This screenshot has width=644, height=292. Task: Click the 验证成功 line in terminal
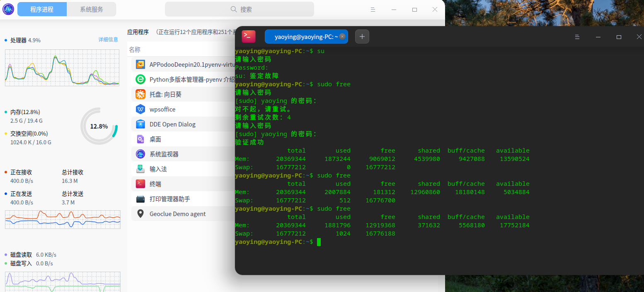point(249,142)
